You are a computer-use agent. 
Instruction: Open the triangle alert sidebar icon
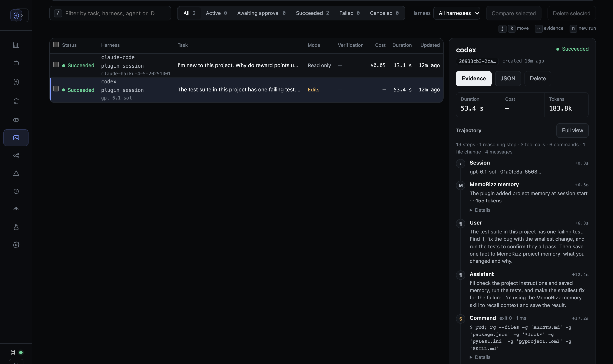tap(16, 173)
